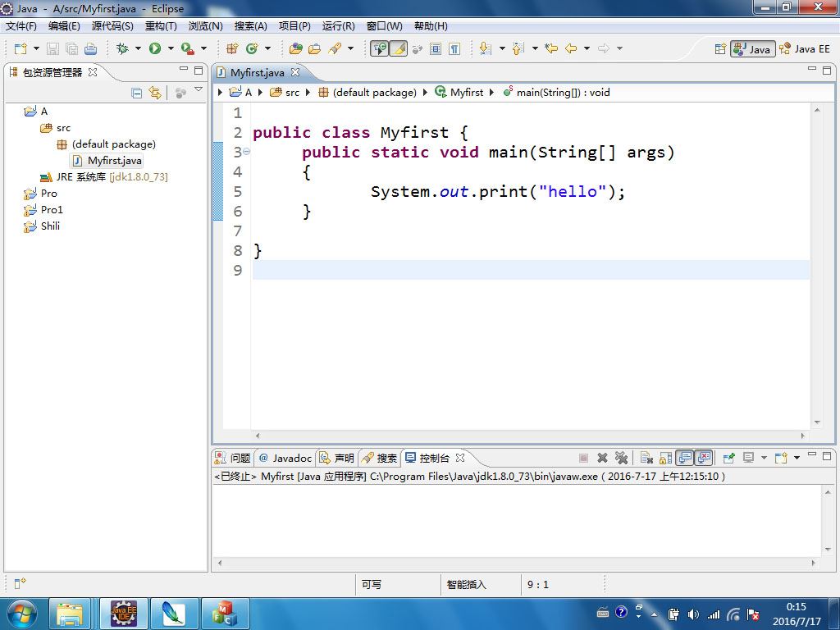
Task: Click the Print toolbar icon
Action: [x=90, y=48]
